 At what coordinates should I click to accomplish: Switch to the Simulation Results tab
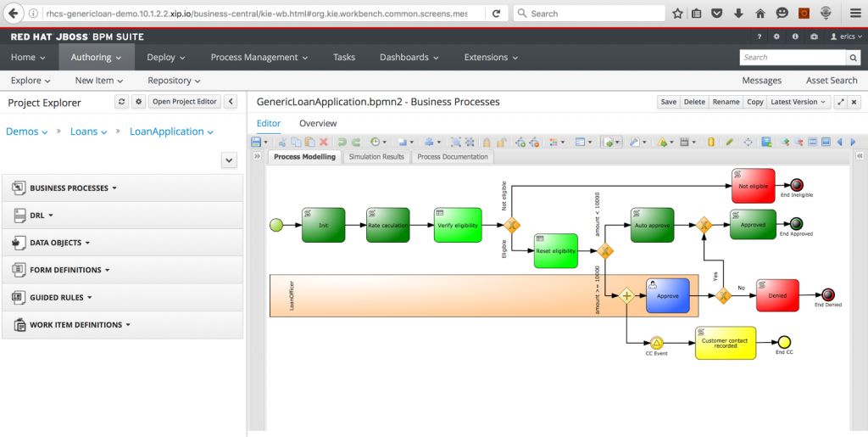point(376,157)
